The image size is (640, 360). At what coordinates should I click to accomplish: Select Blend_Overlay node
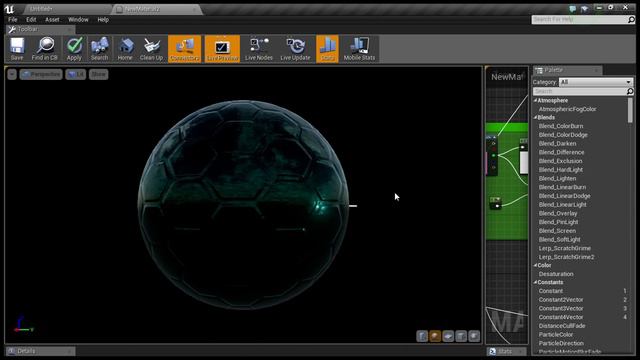(558, 213)
